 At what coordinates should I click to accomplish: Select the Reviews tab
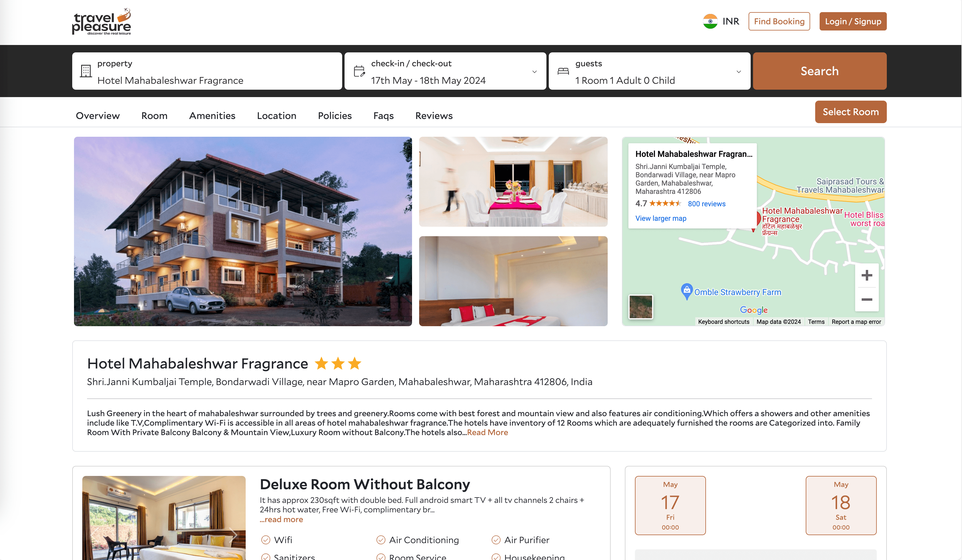tap(434, 115)
